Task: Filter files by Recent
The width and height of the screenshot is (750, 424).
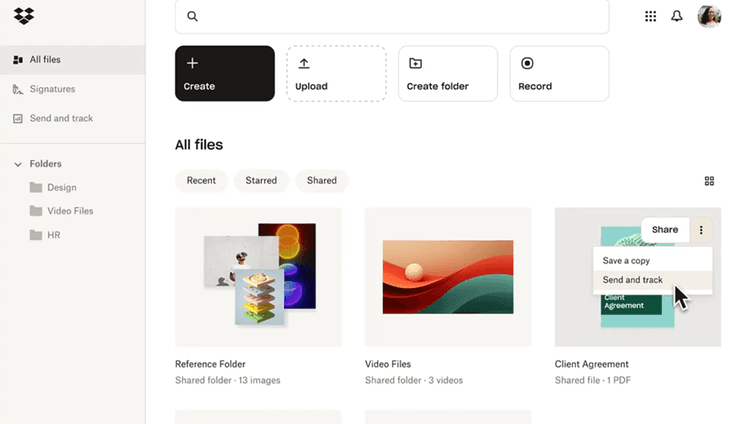Action: click(201, 181)
